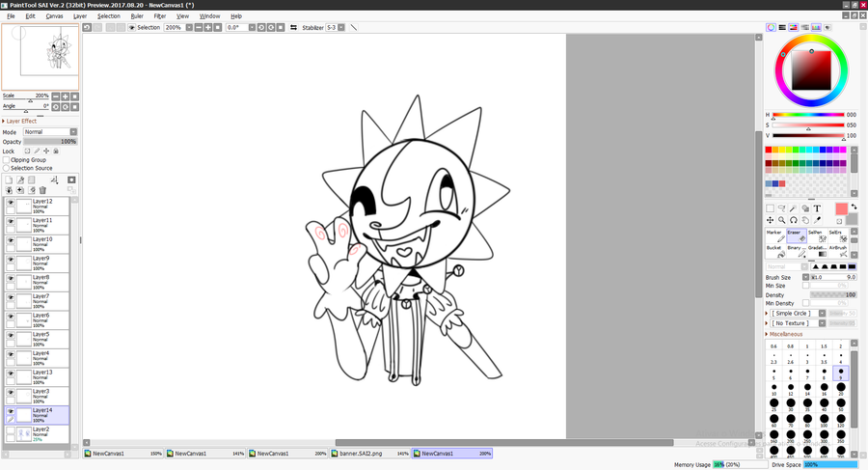Create a new layer mask

pos(71,180)
